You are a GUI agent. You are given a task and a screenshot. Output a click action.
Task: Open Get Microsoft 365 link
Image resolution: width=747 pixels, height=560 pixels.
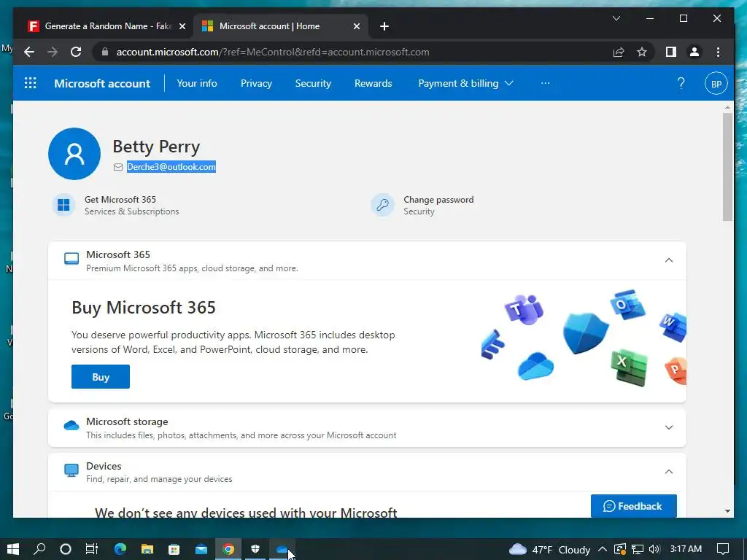[120, 200]
